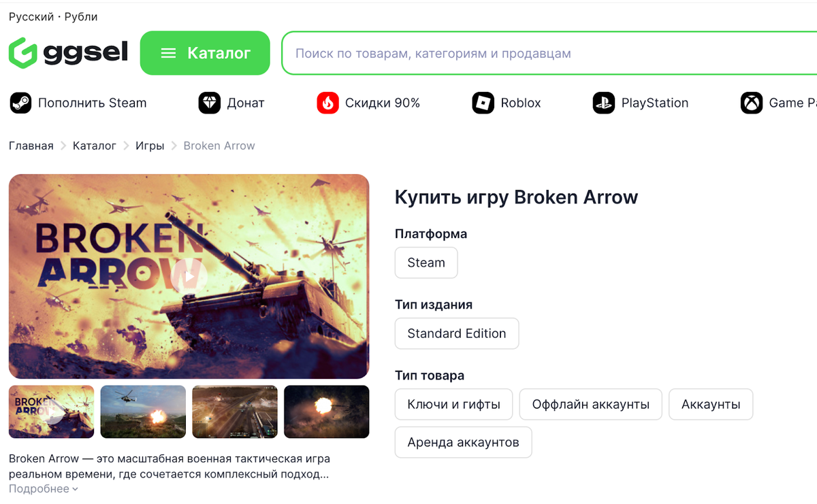Click the red flame Скидки 90% icon

[328, 103]
